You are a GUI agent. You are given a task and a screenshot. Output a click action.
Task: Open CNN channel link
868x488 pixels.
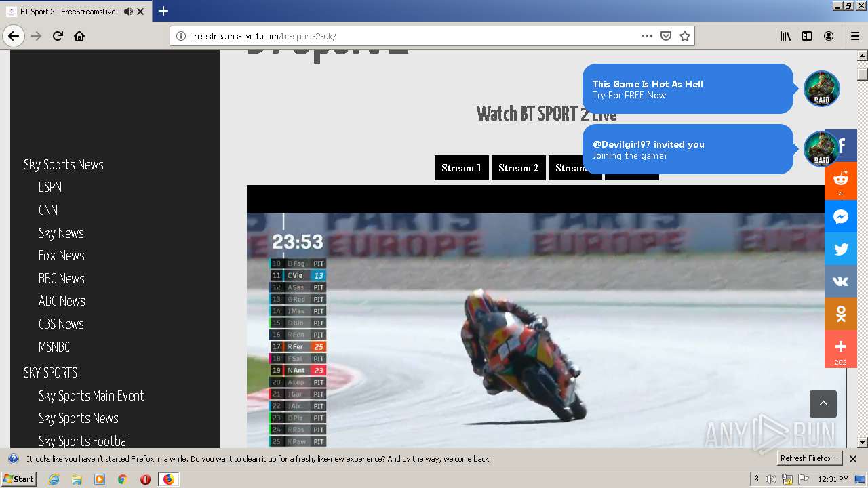click(x=48, y=210)
